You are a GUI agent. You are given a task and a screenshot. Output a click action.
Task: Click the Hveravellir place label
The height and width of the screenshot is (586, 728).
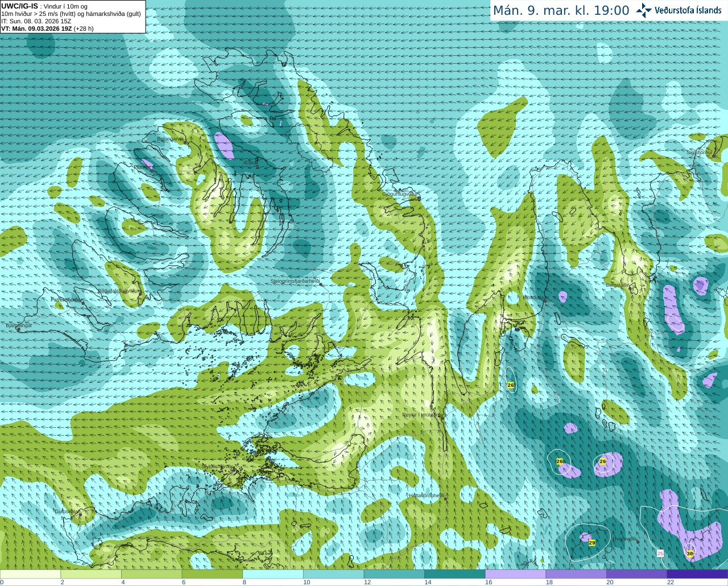coord(624,538)
